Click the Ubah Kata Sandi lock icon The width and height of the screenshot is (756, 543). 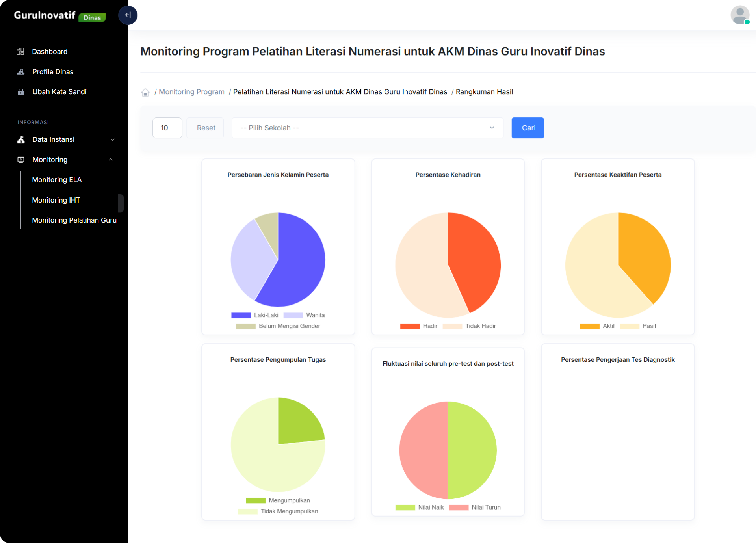tap(21, 92)
